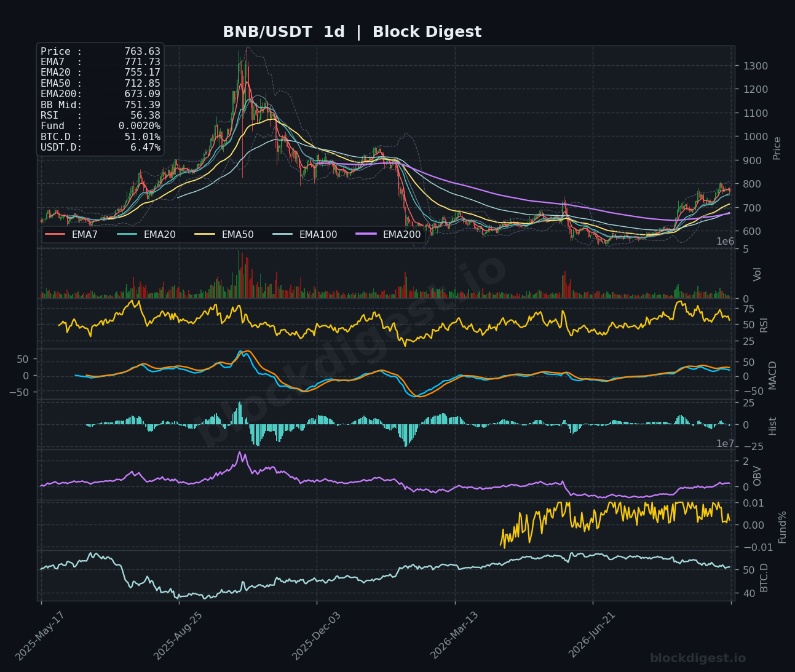Click the "Hist" y-axis label
Viewport: 795px width, 672px height.
coord(773,425)
